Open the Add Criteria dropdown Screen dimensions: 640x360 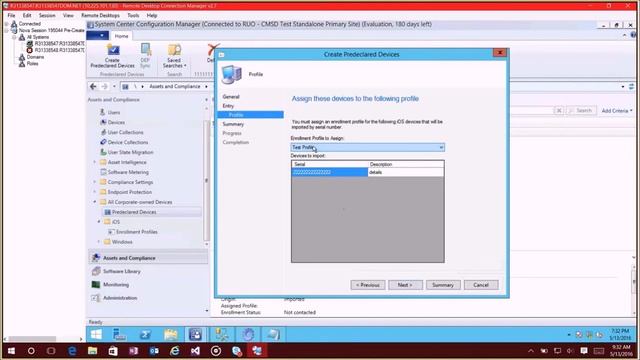[616, 111]
